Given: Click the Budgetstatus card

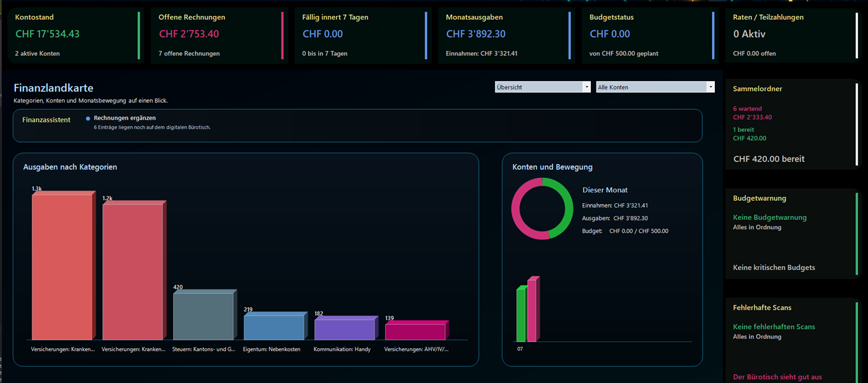Looking at the screenshot, I should (x=650, y=35).
